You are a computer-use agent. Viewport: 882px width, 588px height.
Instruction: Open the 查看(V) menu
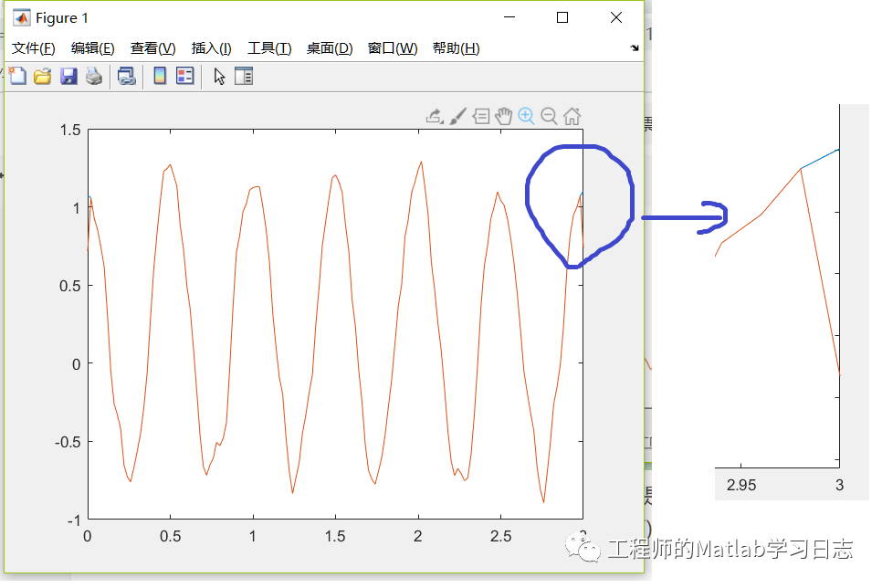pyautogui.click(x=153, y=48)
